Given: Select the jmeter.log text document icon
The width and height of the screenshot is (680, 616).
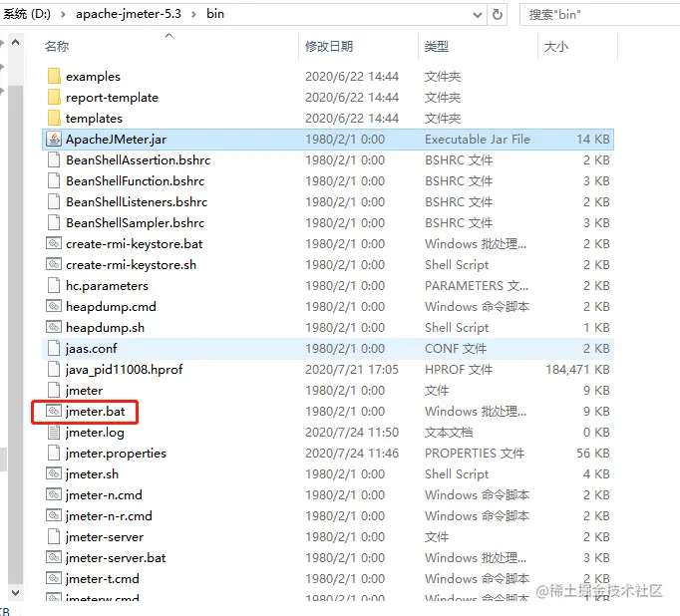Looking at the screenshot, I should (x=54, y=433).
